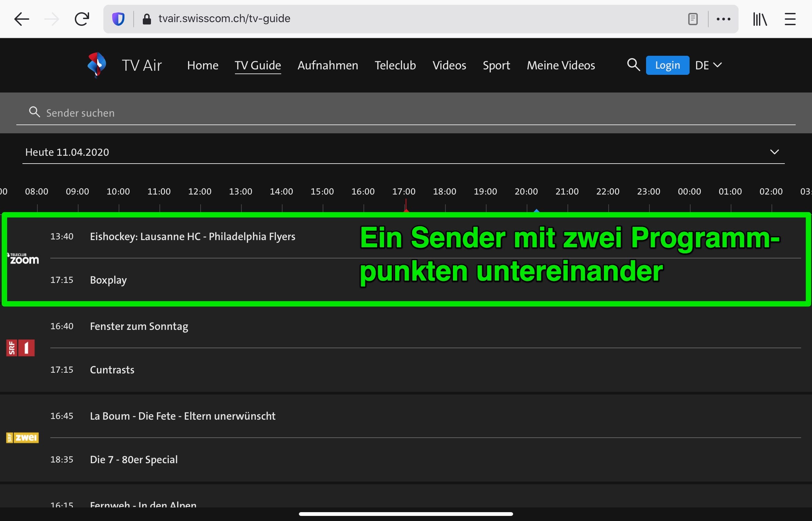Select the SRF zwei channel logo
The width and height of the screenshot is (812, 521).
pyautogui.click(x=22, y=438)
